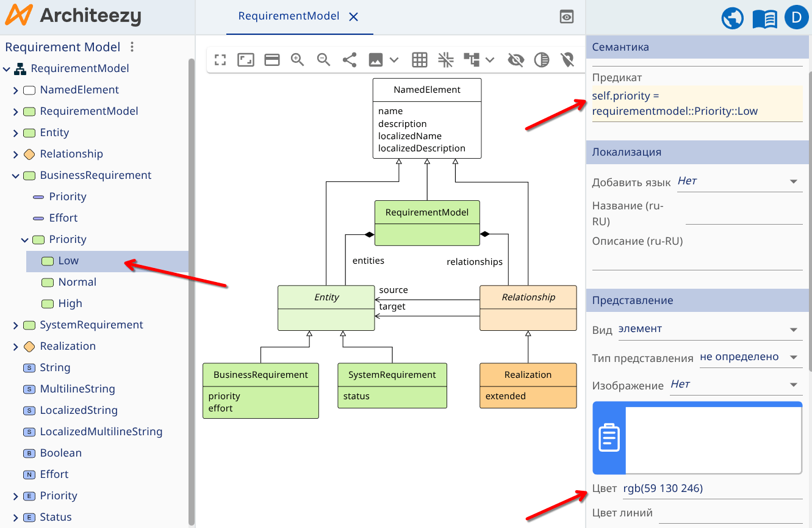This screenshot has height=528, width=812.
Task: Select the RequirementModel tab
Action: pos(289,16)
